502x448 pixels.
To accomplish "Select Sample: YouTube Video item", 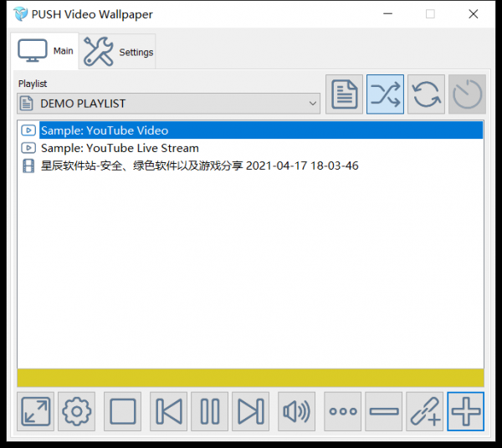I will pos(105,130).
